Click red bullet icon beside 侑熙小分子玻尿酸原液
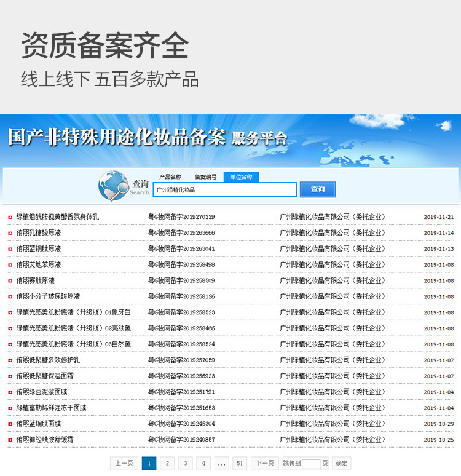This screenshot has height=476, width=461. (x=10, y=296)
